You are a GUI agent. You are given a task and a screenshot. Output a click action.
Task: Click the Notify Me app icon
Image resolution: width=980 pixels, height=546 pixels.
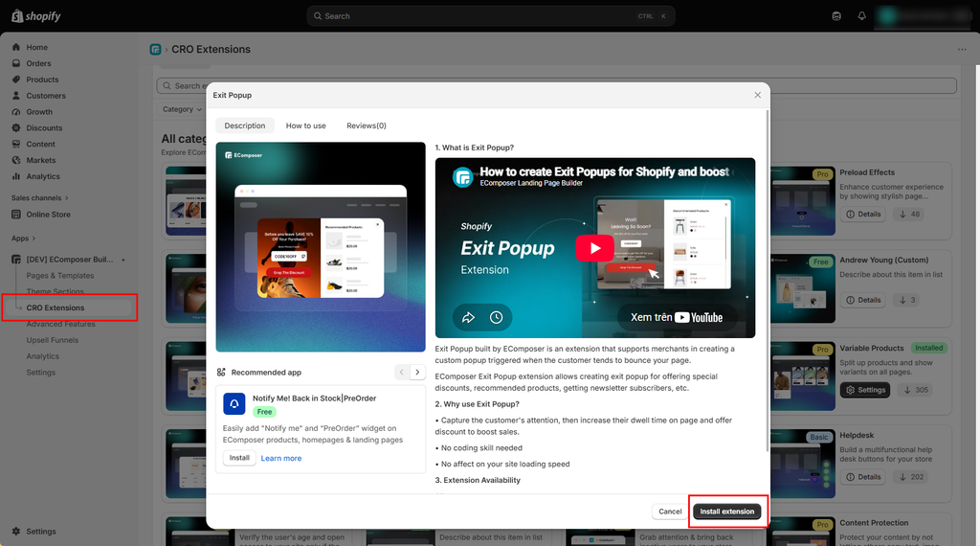pos(234,404)
